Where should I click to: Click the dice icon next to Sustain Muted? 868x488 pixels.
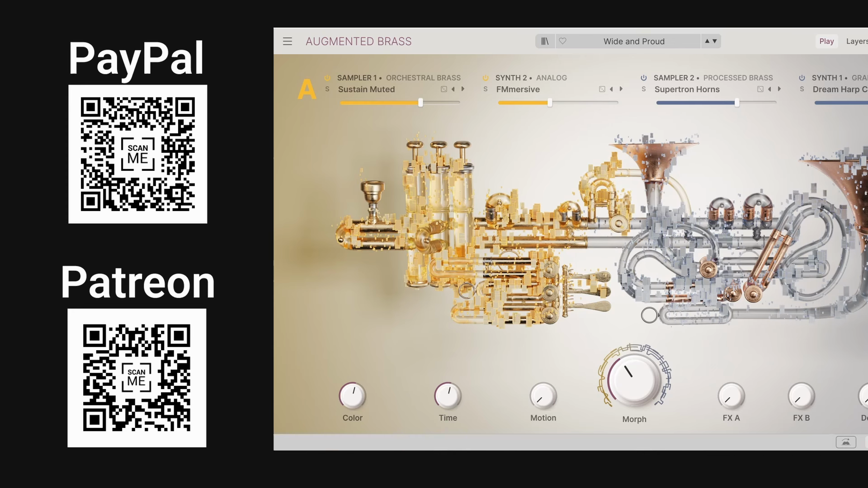pyautogui.click(x=443, y=89)
